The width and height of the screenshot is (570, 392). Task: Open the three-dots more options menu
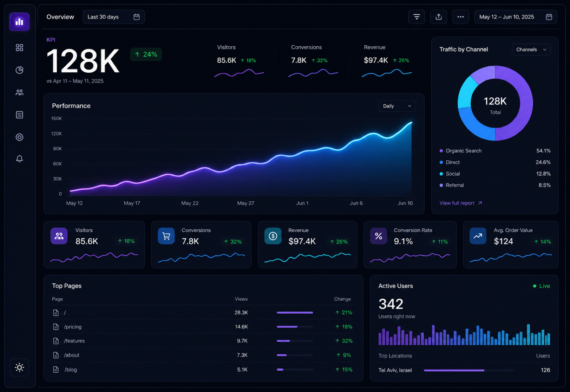coord(461,17)
